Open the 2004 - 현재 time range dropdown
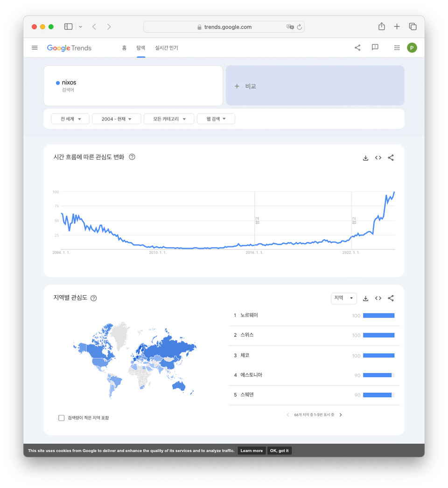448x488 pixels. coord(116,119)
